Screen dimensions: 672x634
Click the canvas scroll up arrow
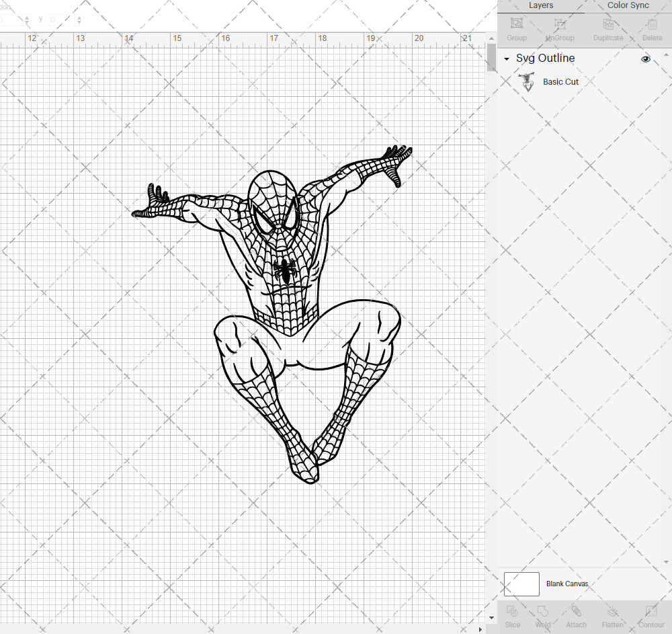coord(491,38)
